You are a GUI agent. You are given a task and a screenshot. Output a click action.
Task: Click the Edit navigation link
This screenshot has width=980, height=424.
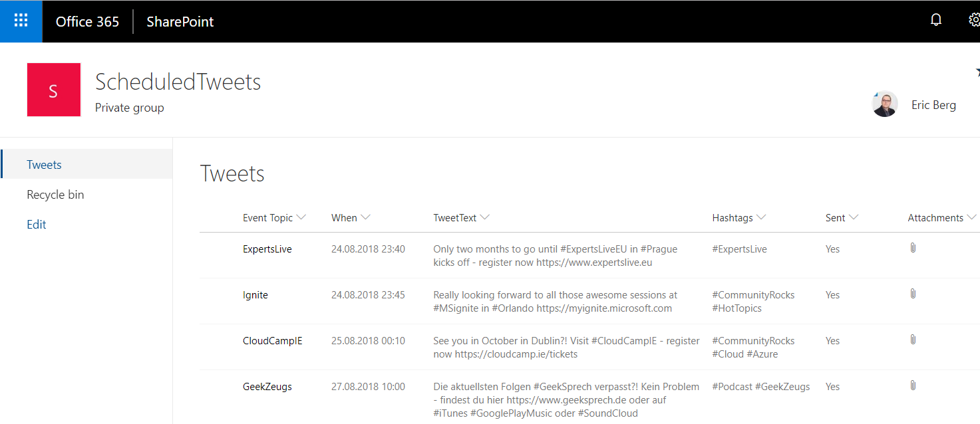(37, 225)
